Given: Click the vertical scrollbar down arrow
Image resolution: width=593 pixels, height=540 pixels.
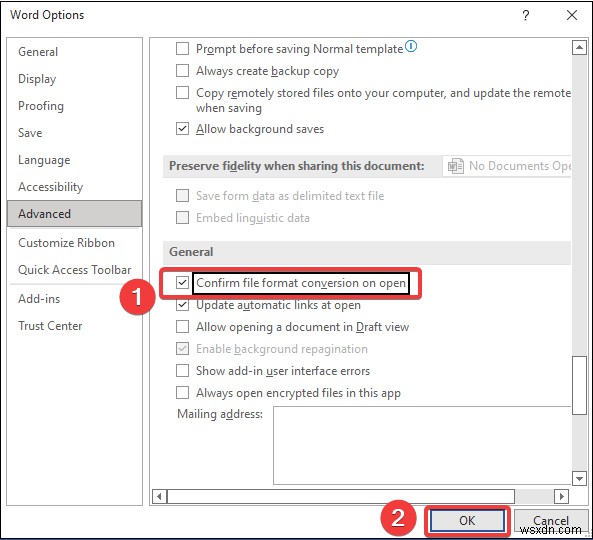Looking at the screenshot, I should (579, 478).
